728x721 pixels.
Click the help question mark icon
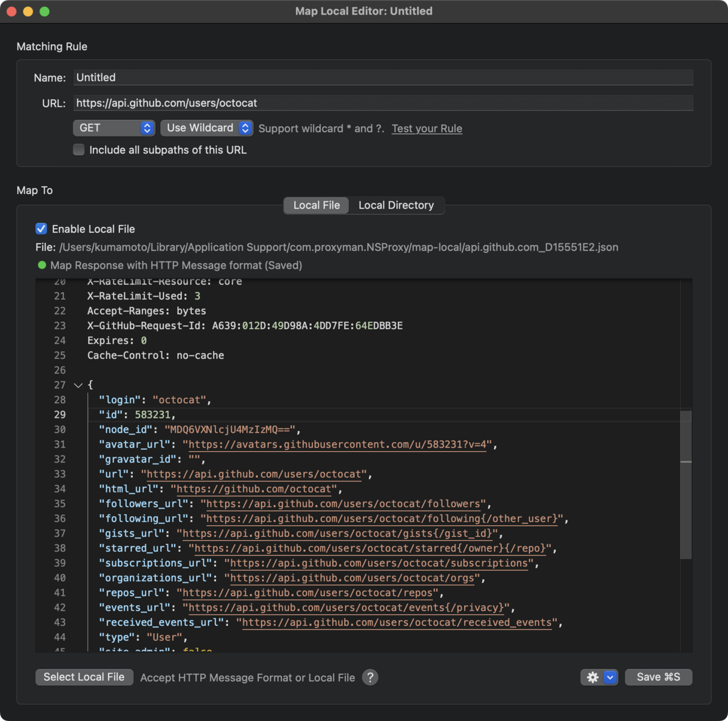click(370, 677)
